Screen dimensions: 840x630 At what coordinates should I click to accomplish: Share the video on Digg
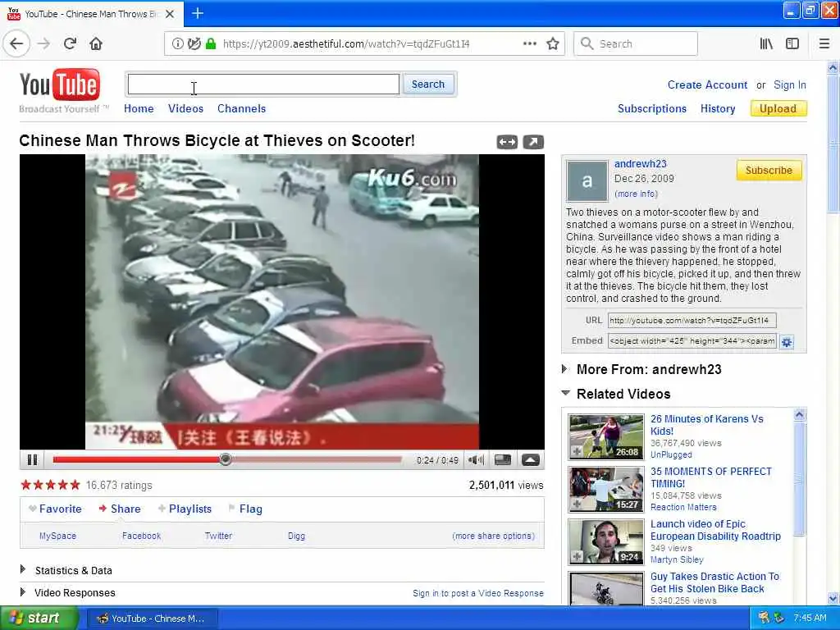pyautogui.click(x=296, y=536)
